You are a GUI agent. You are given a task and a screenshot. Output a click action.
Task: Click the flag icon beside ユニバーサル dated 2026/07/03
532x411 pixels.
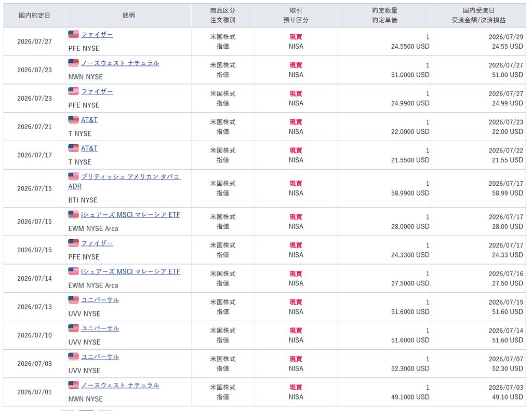pyautogui.click(x=73, y=357)
